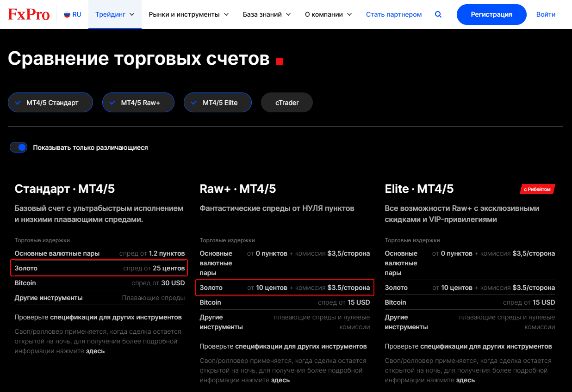
Task: Expand the База знаний menu
Action: [267, 14]
